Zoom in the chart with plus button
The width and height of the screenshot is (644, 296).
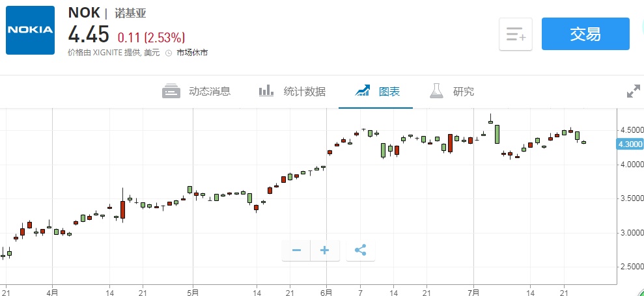[325, 250]
